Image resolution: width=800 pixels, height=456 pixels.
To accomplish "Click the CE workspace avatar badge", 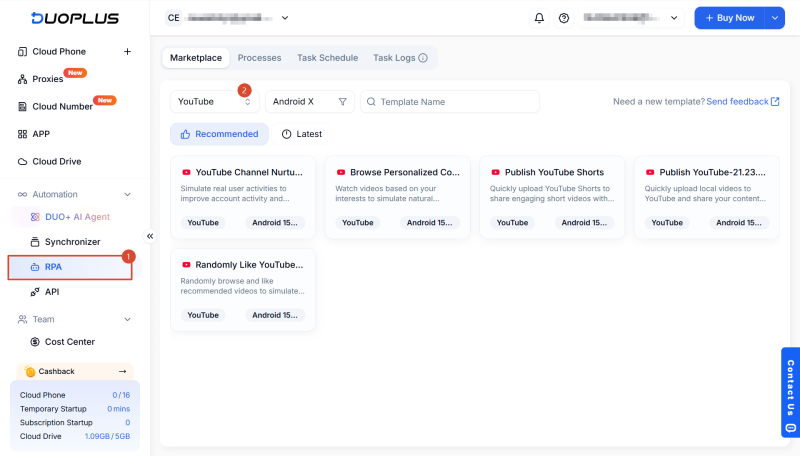I will (173, 18).
